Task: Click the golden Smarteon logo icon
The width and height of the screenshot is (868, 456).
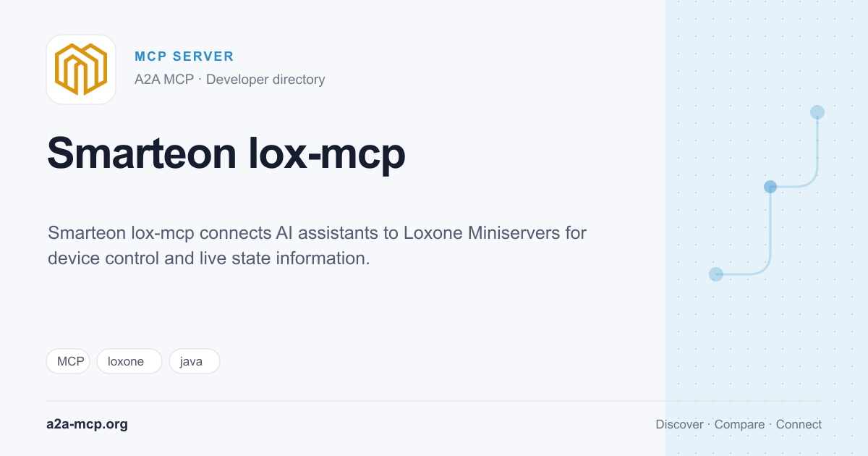Action: coord(81,69)
